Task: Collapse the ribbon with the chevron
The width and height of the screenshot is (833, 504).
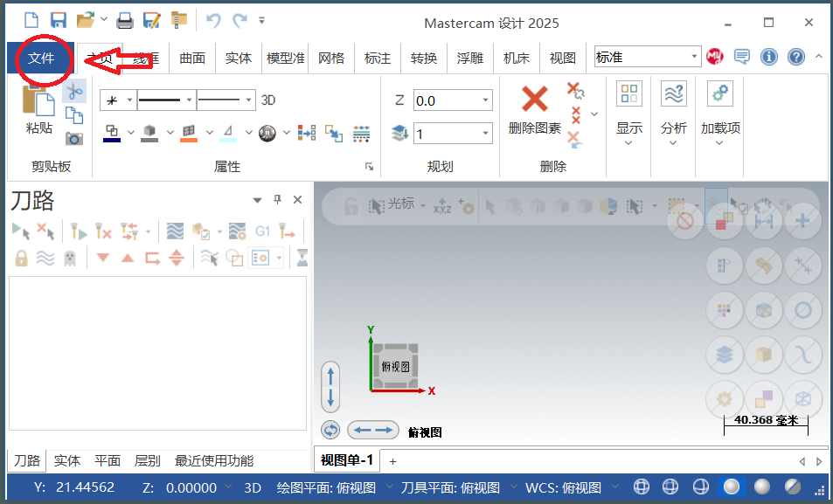Action: pyautogui.click(x=819, y=56)
